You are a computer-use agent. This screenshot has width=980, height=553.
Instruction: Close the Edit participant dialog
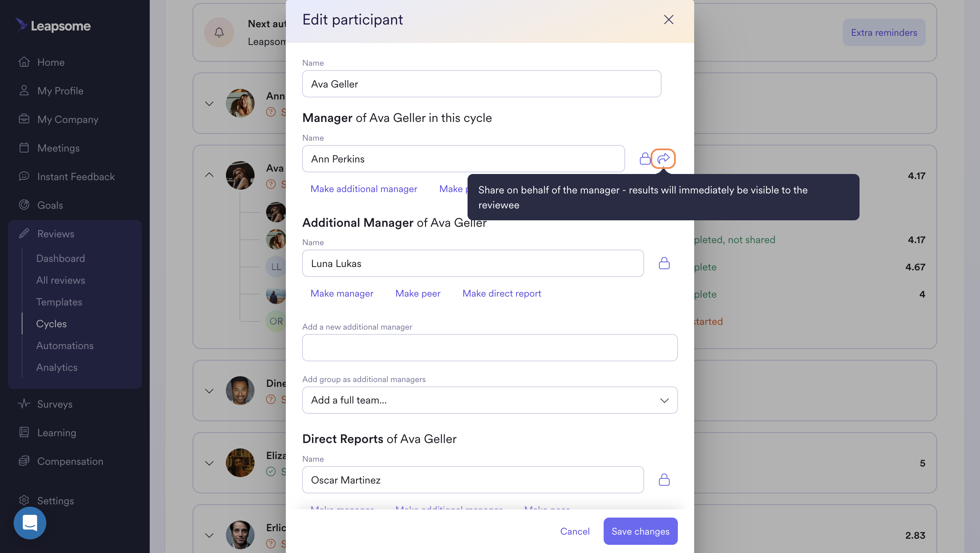click(x=668, y=19)
